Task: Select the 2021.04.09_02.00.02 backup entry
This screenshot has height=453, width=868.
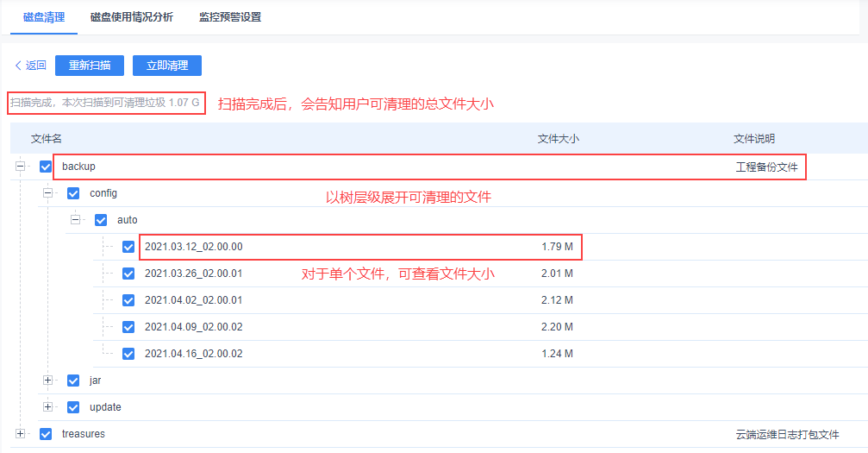Action: (x=193, y=327)
